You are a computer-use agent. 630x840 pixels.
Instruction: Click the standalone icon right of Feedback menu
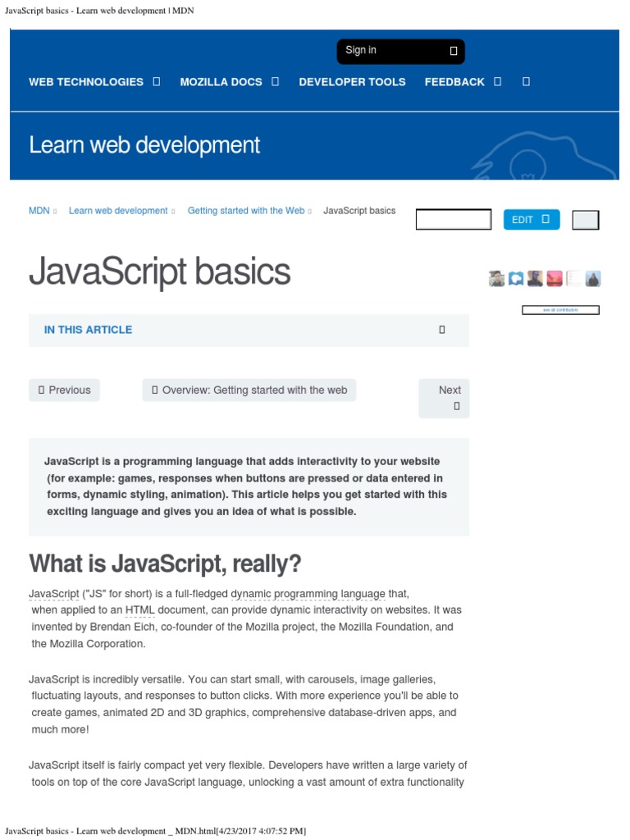[x=526, y=81]
